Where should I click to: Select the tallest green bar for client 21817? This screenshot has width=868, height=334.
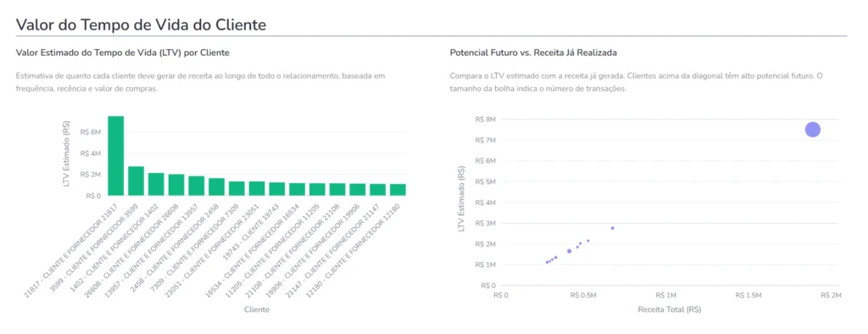tap(115, 156)
